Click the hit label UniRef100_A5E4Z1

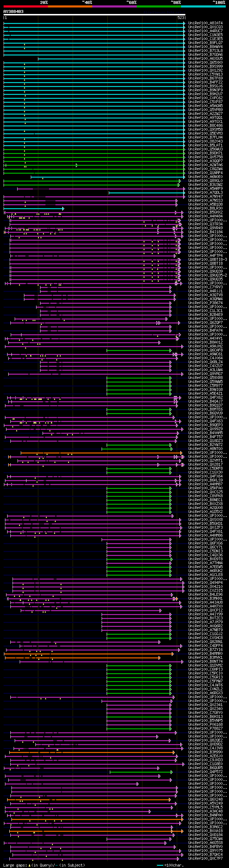(x=205, y=394)
